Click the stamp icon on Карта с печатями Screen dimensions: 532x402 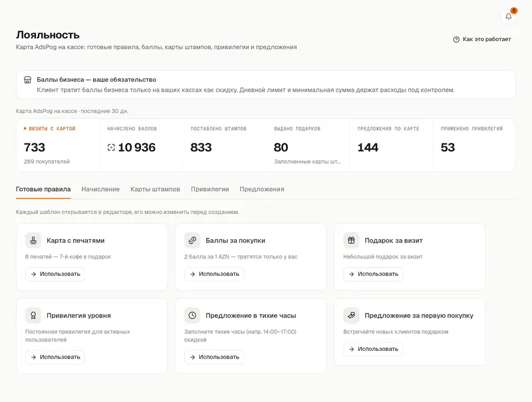(x=33, y=241)
